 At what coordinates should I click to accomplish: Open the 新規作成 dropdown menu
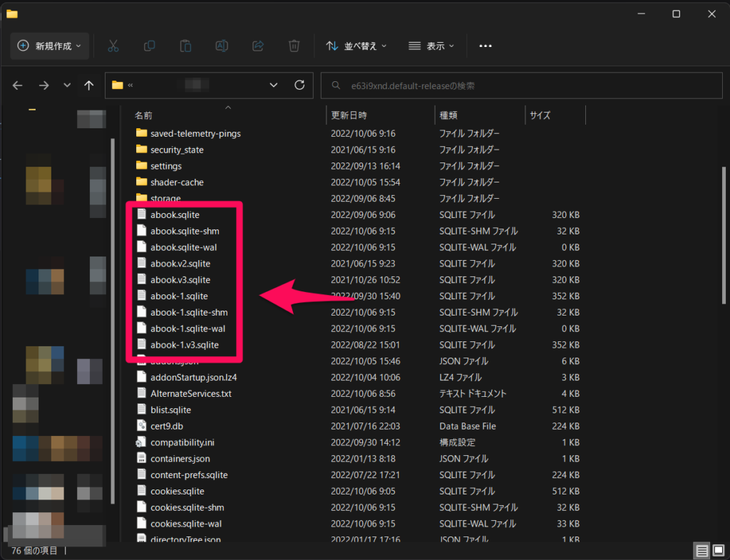click(x=49, y=46)
